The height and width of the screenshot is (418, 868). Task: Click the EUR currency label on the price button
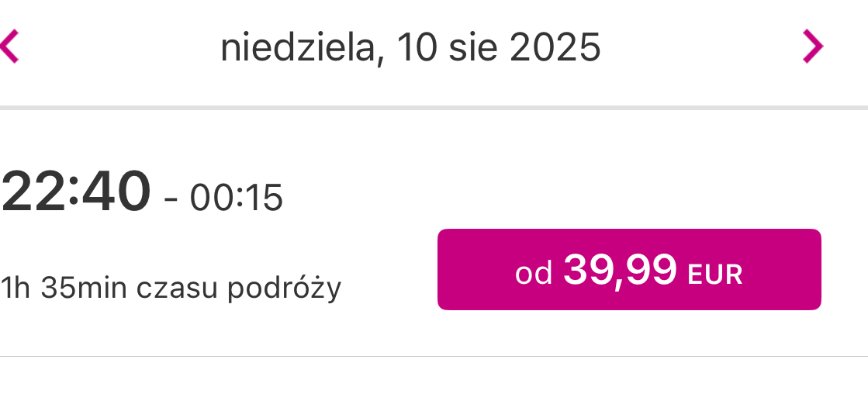[714, 275]
